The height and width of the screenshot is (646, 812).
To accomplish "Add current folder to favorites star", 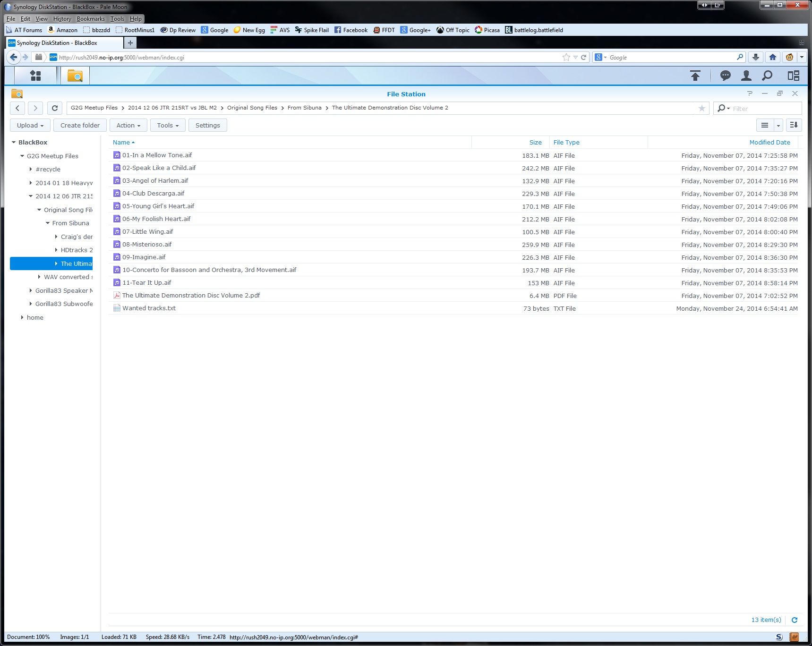I will click(702, 108).
